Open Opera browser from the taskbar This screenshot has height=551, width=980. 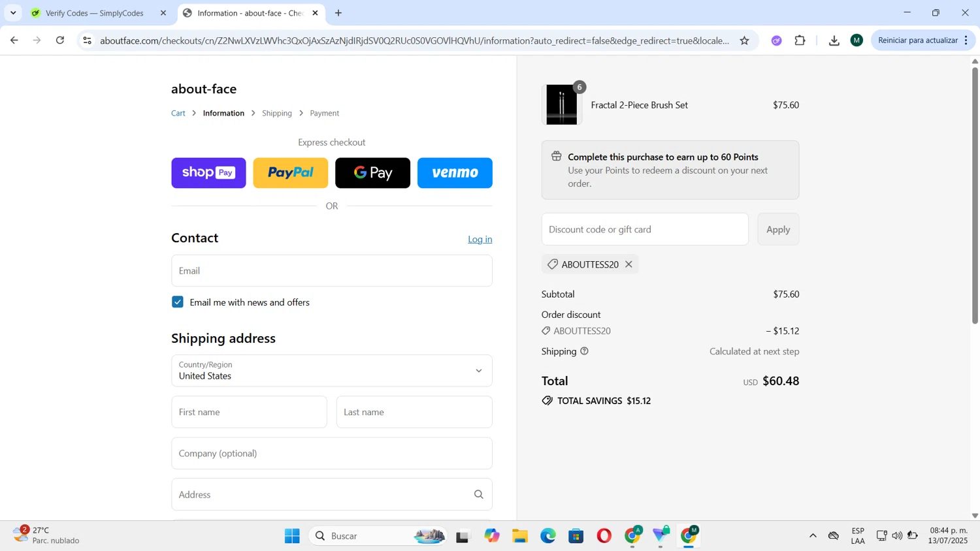[604, 536]
